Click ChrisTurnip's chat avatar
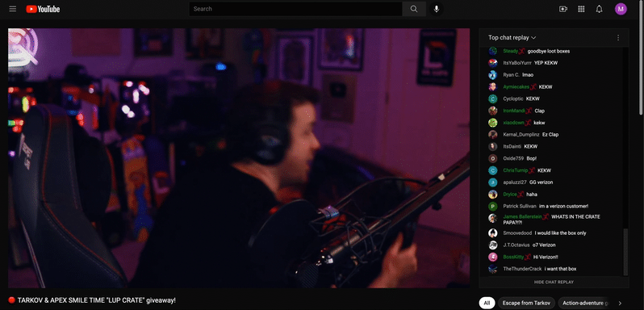The image size is (644, 310). pyautogui.click(x=493, y=170)
